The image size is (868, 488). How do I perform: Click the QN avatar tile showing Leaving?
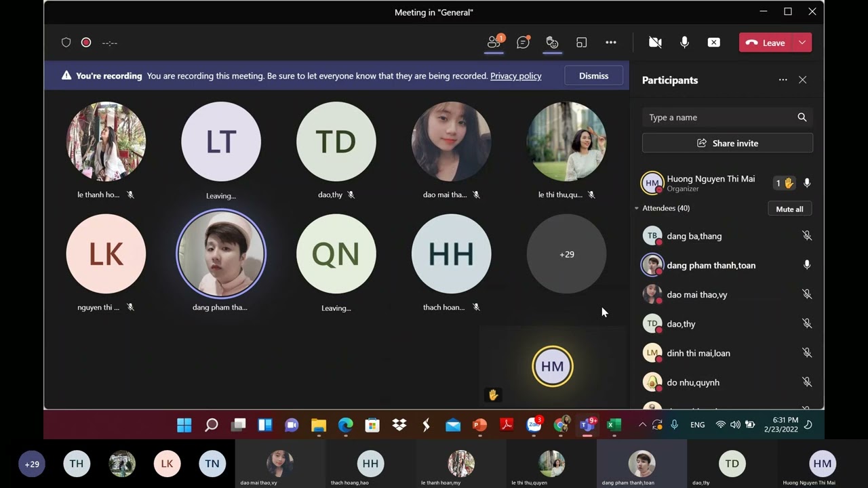click(336, 254)
